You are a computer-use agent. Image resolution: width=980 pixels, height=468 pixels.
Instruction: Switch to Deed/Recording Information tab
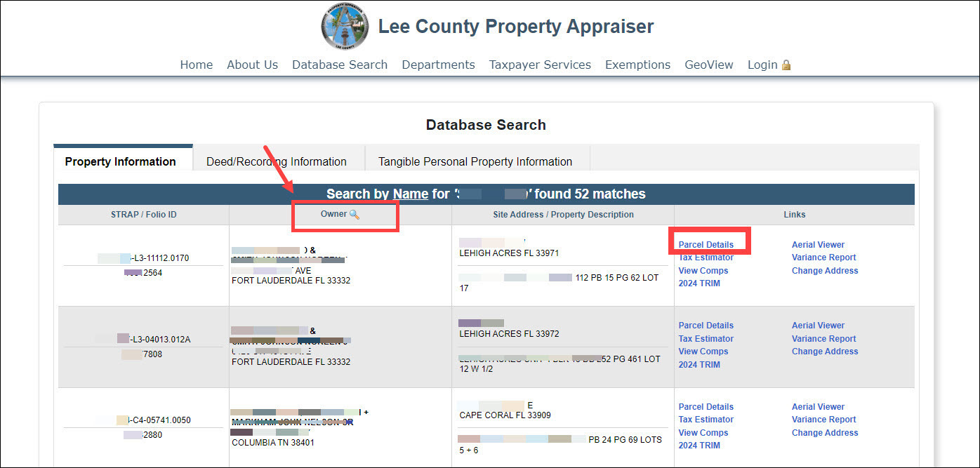click(277, 161)
